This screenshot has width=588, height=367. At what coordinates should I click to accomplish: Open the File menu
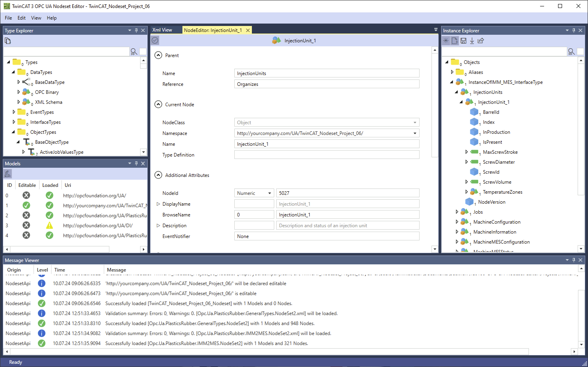coord(8,18)
